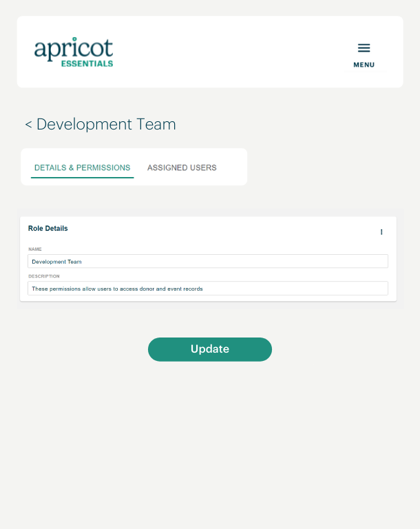Click the apricot logo wordmark
The image size is (420, 529).
(x=73, y=49)
